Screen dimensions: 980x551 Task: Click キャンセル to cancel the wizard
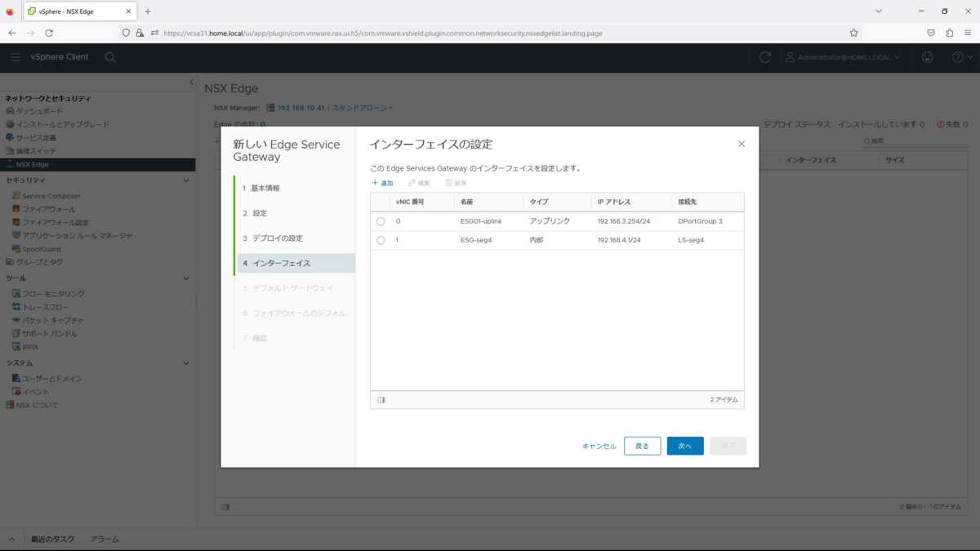[x=599, y=447]
